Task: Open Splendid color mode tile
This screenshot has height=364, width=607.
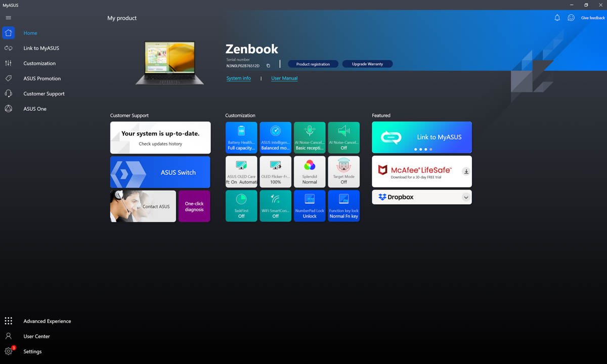Action: tap(310, 172)
